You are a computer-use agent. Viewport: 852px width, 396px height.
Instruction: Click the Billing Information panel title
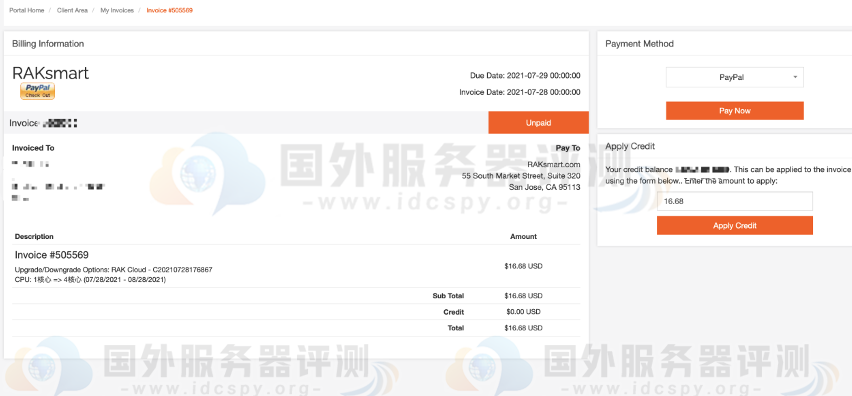coord(48,43)
